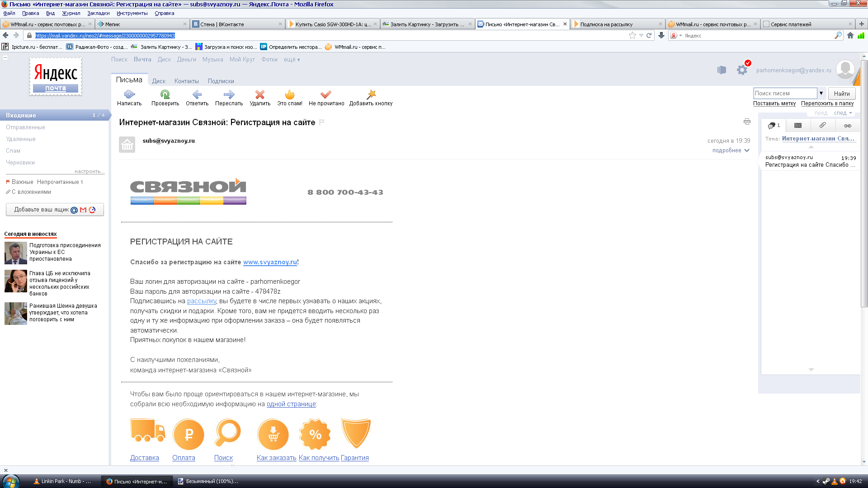Collapse the left sidebar toggle
This screenshot has width=868, height=488.
tap(5, 57)
